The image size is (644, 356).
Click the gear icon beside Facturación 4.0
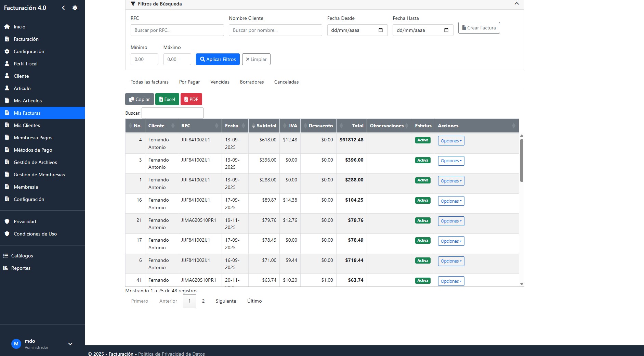75,8
